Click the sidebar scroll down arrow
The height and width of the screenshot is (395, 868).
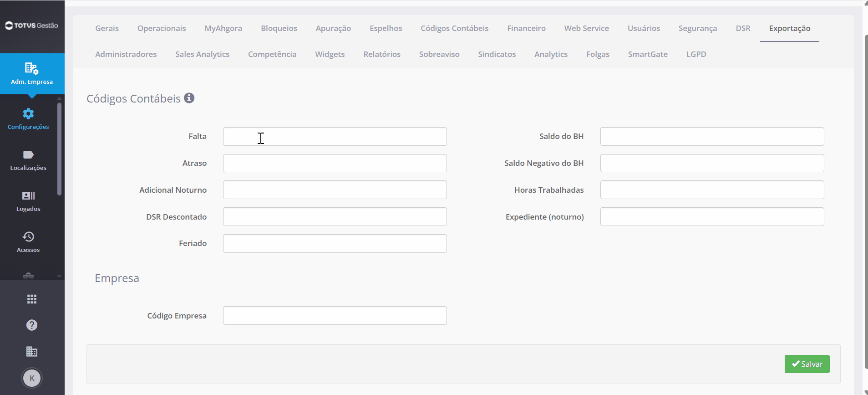pyautogui.click(x=59, y=276)
